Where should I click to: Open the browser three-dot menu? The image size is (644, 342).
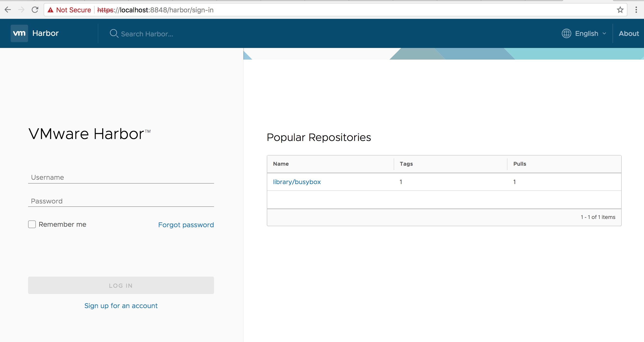coord(636,10)
